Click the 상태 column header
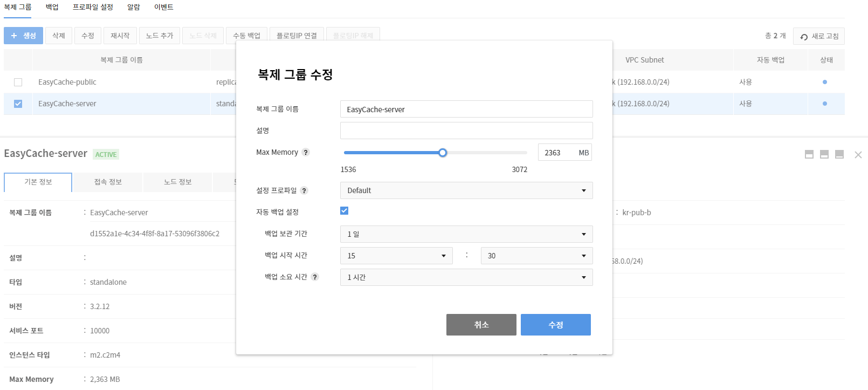Image resolution: width=868 pixels, height=390 pixels. pos(826,60)
